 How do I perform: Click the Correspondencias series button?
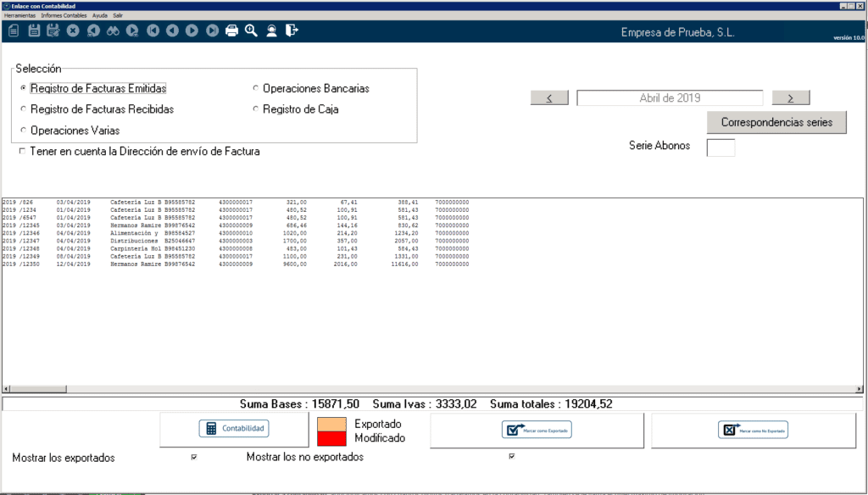(776, 122)
